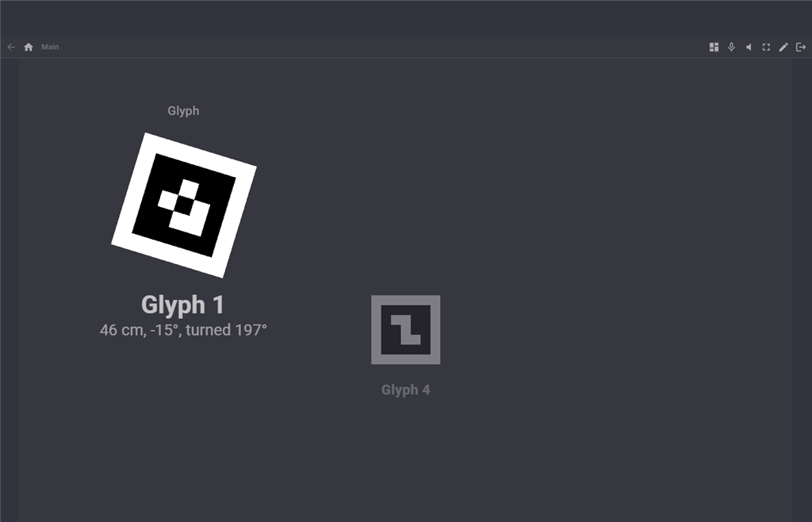Open the home icon in the header
812x522 pixels.
[29, 47]
